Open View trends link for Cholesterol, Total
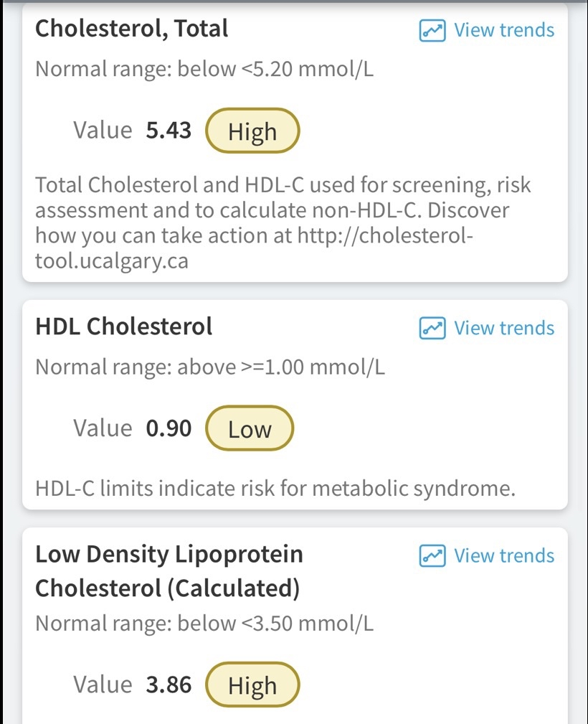 coord(504,31)
